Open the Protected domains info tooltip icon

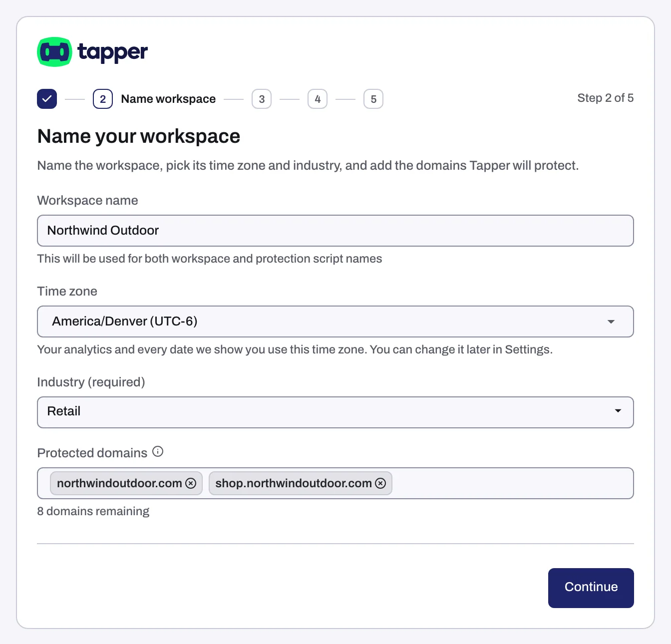tap(158, 452)
